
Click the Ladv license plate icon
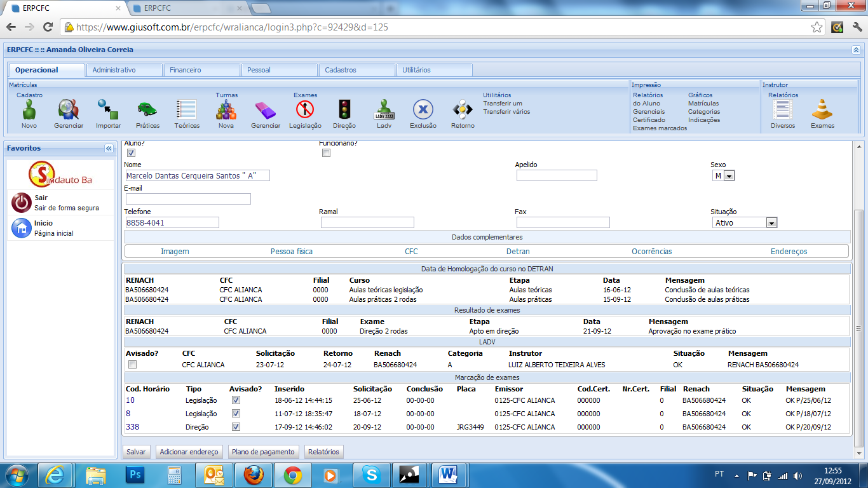[x=384, y=110]
